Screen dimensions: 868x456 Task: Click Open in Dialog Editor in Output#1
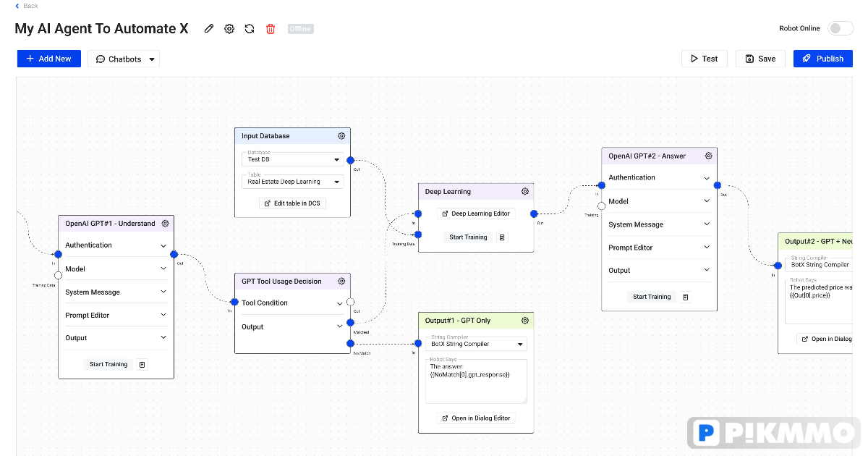[x=476, y=418]
